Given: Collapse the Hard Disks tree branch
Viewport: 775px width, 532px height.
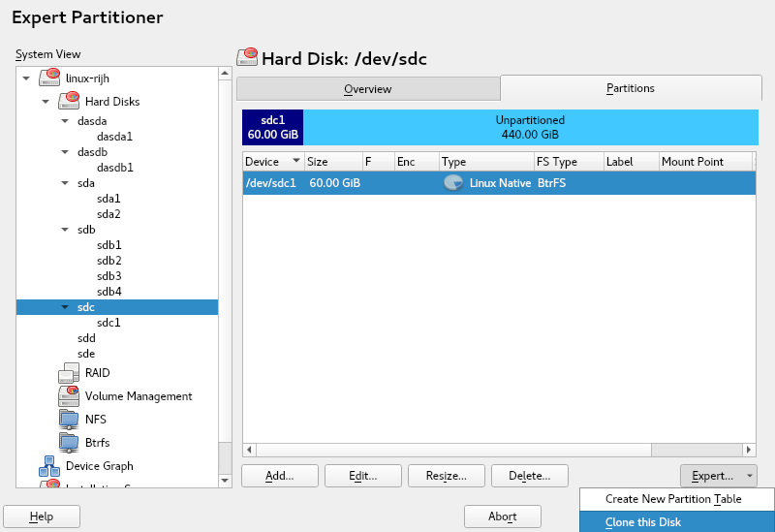Looking at the screenshot, I should tap(45, 101).
